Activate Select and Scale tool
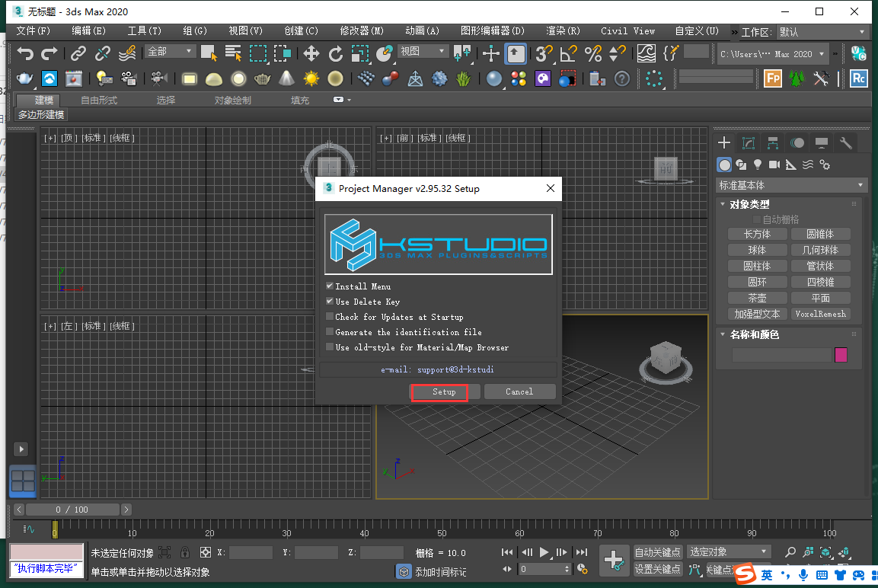 point(359,54)
